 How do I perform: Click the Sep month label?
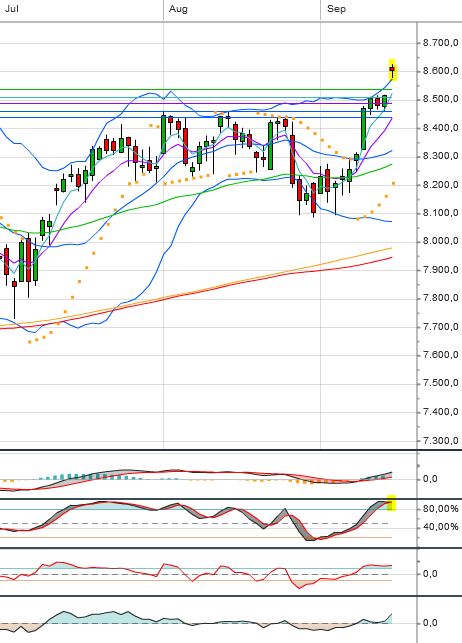click(x=336, y=9)
